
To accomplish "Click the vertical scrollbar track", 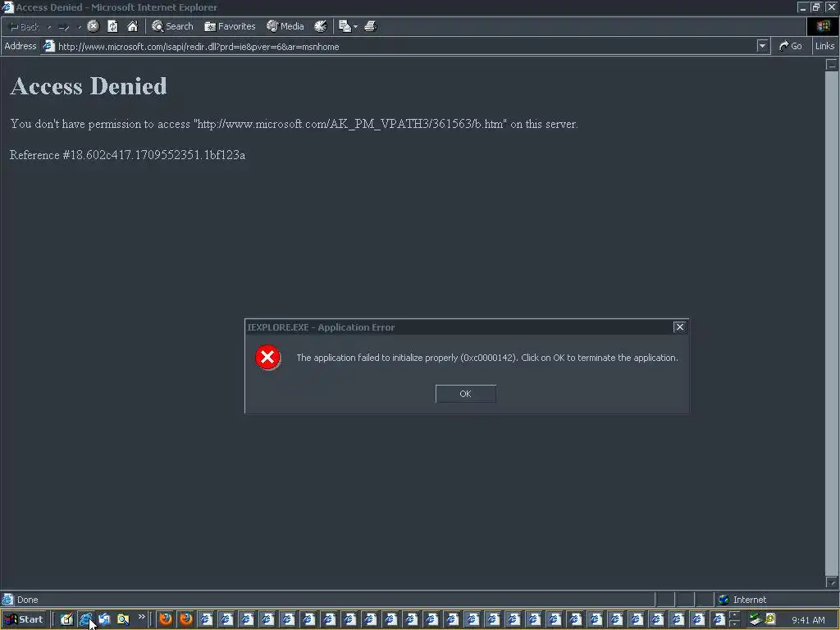I will (x=832, y=323).
